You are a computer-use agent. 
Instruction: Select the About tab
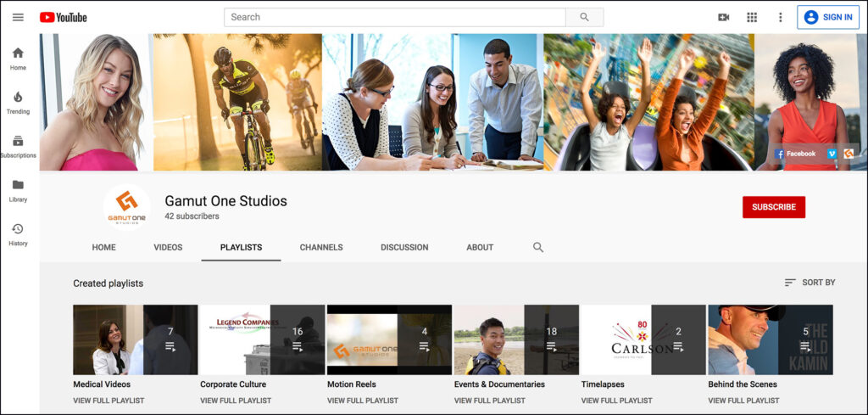[x=480, y=248]
